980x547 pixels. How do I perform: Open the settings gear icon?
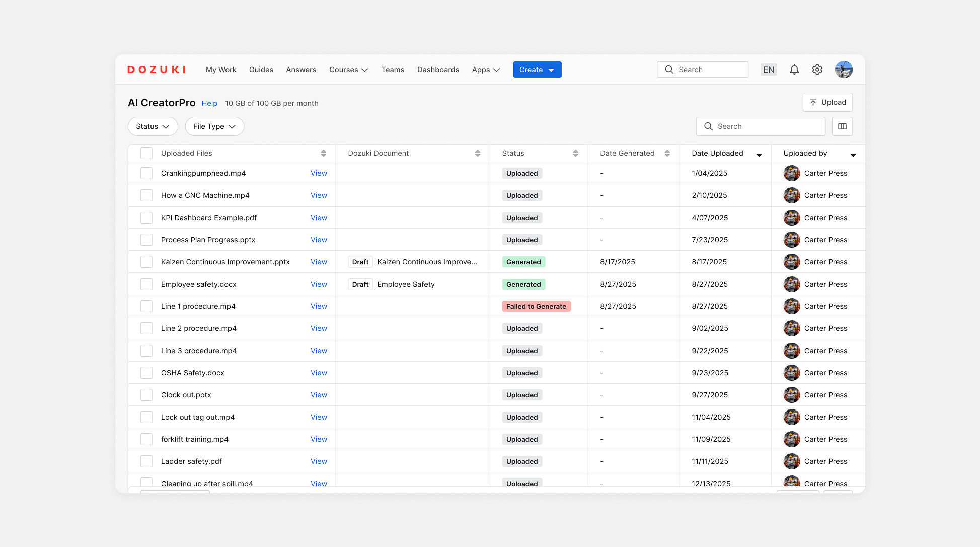[817, 70]
